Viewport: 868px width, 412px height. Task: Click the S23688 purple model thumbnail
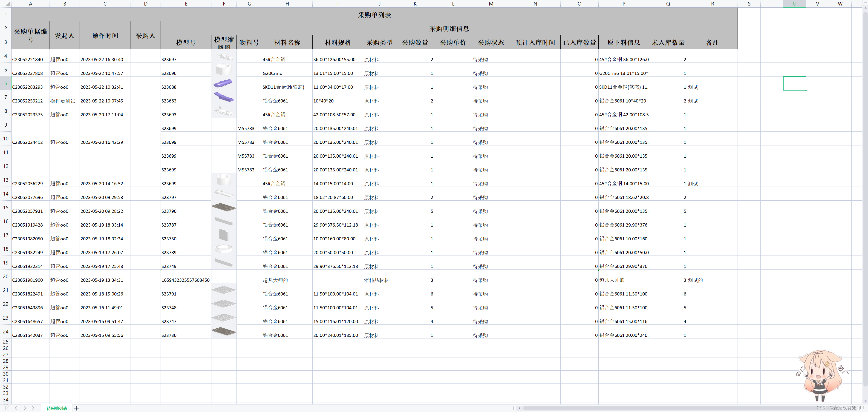point(223,83)
